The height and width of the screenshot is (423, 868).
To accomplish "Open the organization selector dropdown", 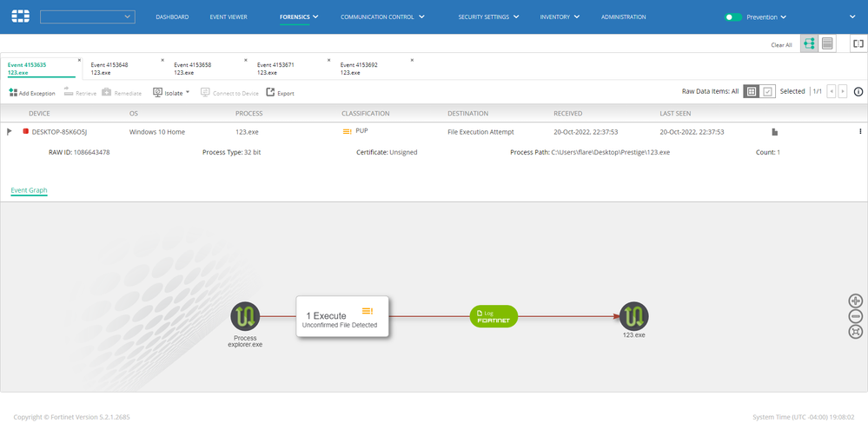I will coord(88,17).
